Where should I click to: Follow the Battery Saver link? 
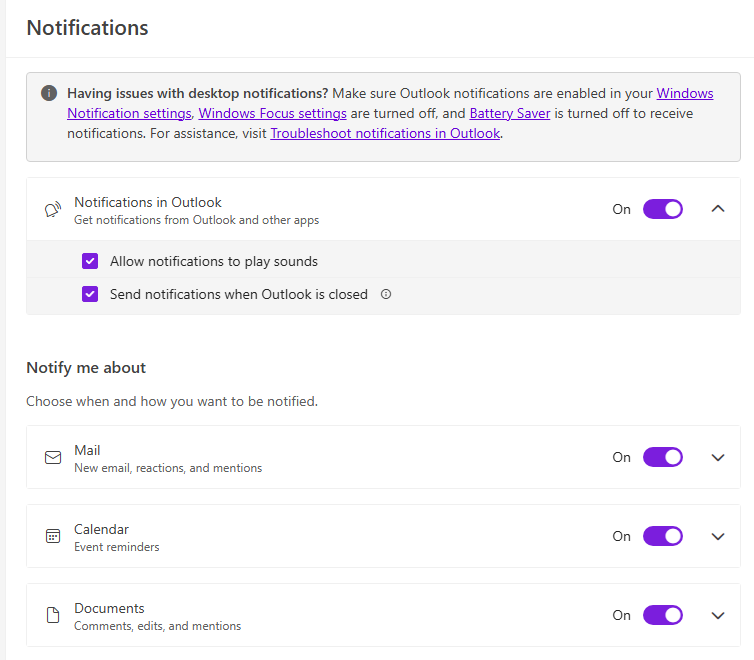[510, 113]
